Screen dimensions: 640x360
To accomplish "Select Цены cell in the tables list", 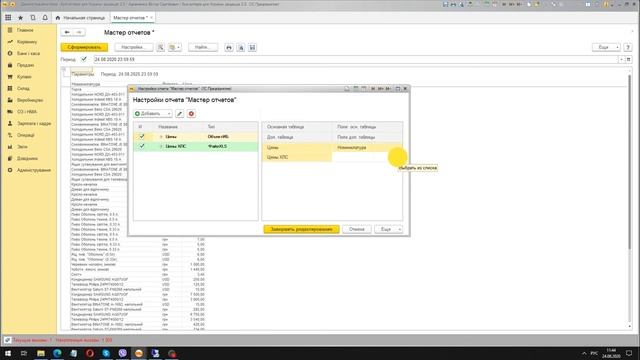I will coord(297,147).
